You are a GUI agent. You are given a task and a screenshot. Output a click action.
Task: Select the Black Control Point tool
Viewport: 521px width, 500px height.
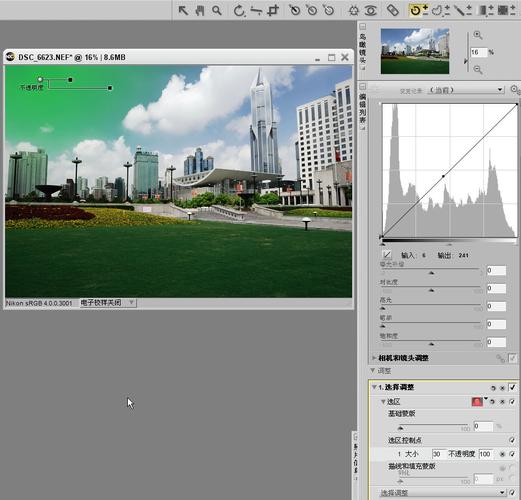coord(295,11)
